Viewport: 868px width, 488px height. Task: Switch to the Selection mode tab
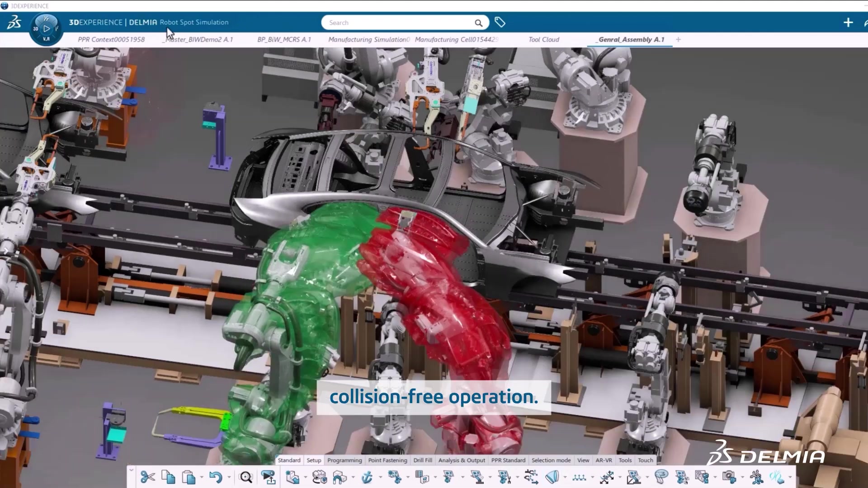click(x=551, y=460)
